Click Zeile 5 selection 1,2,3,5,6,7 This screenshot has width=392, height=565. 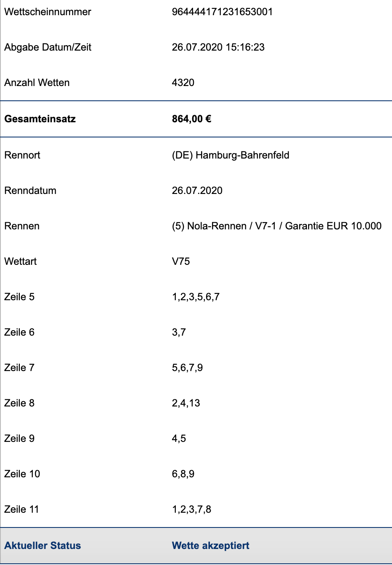196,297
